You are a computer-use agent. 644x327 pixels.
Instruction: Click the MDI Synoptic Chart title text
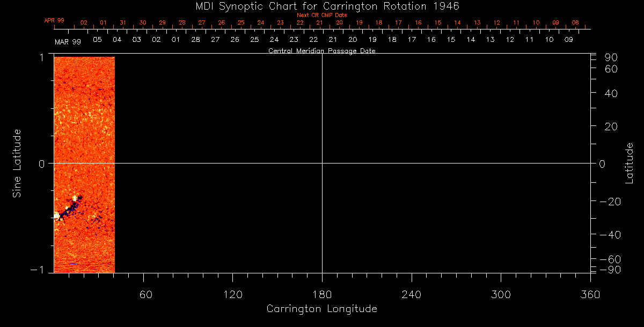(x=321, y=6)
